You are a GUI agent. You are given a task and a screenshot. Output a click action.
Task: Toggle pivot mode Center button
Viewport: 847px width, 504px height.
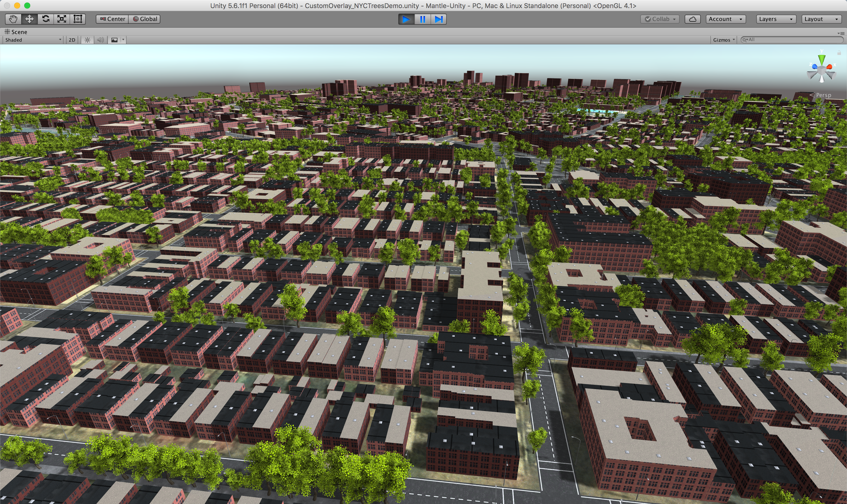click(x=112, y=19)
